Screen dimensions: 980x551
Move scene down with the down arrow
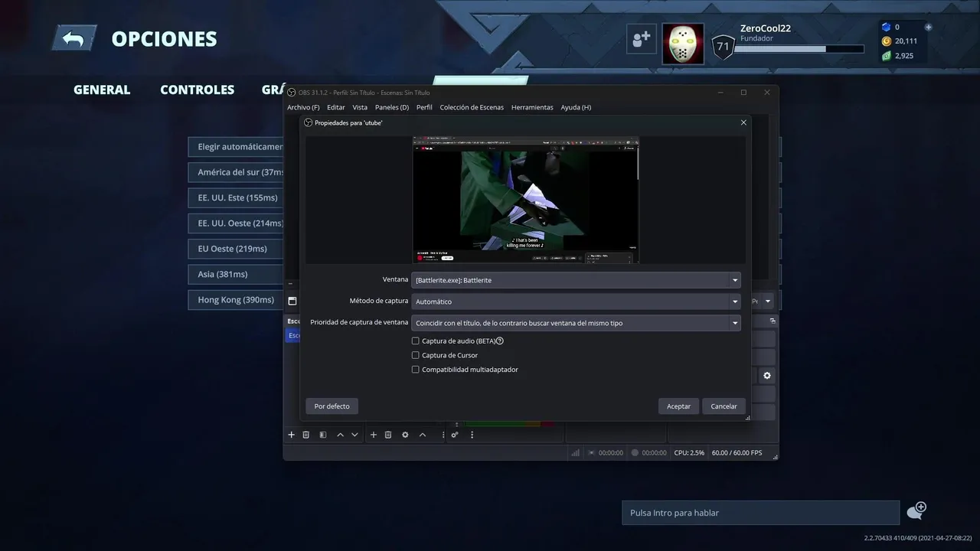click(354, 435)
